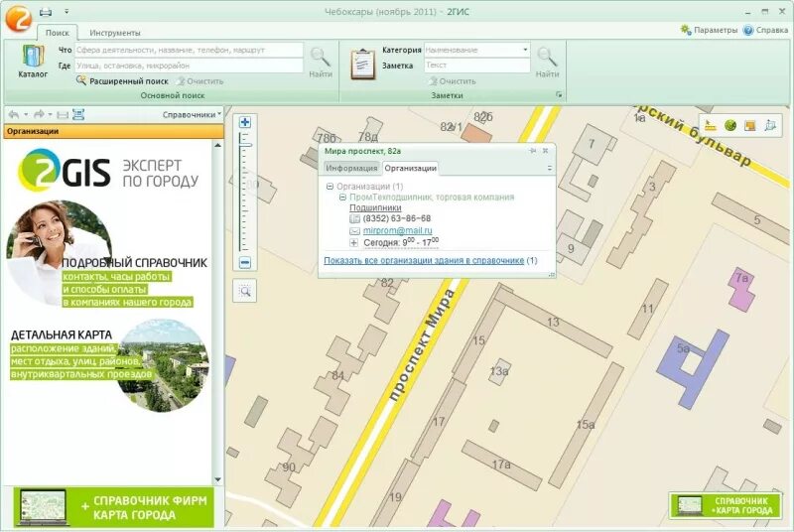Click pink building 7а on map
794x532 pixels.
point(741,289)
